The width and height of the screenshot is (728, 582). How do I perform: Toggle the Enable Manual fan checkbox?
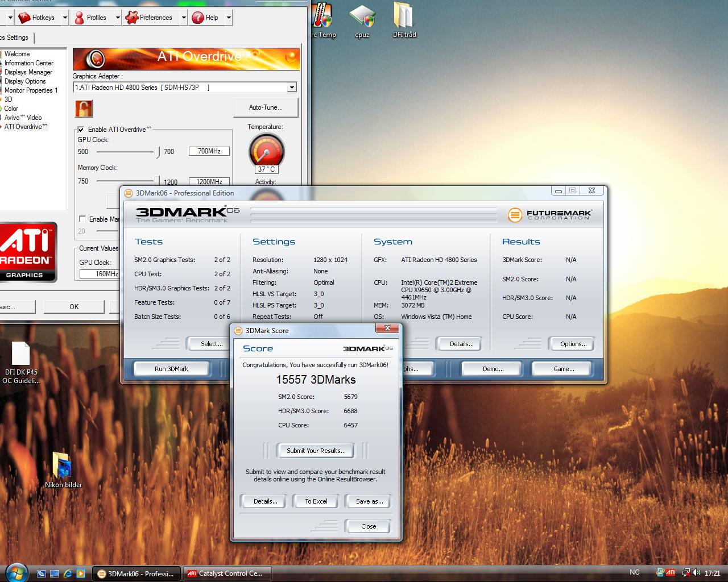(82, 219)
